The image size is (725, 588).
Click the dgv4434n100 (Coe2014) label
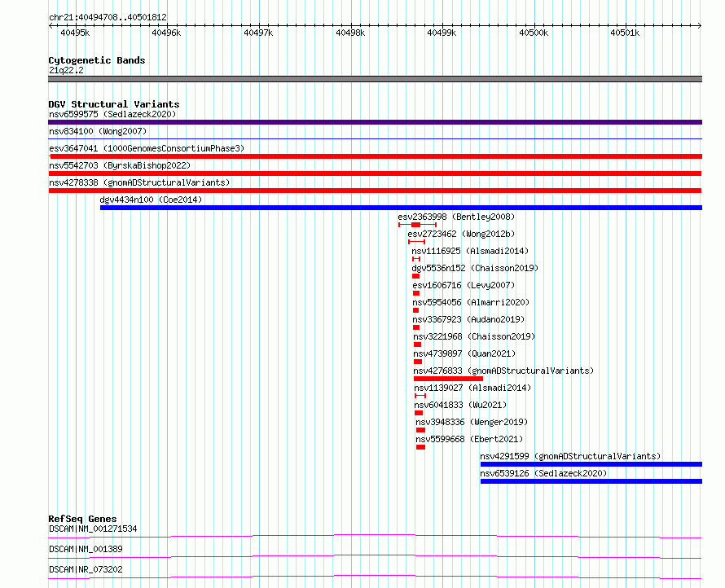pos(151,200)
